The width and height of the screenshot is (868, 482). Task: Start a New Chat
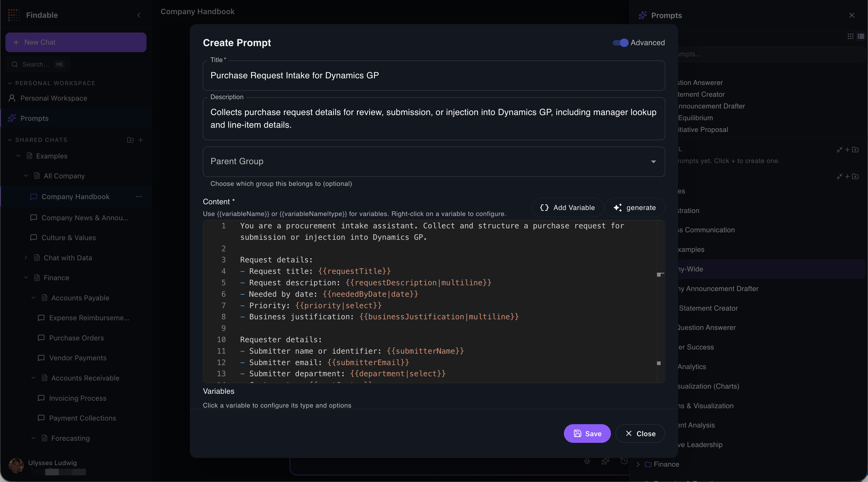76,42
